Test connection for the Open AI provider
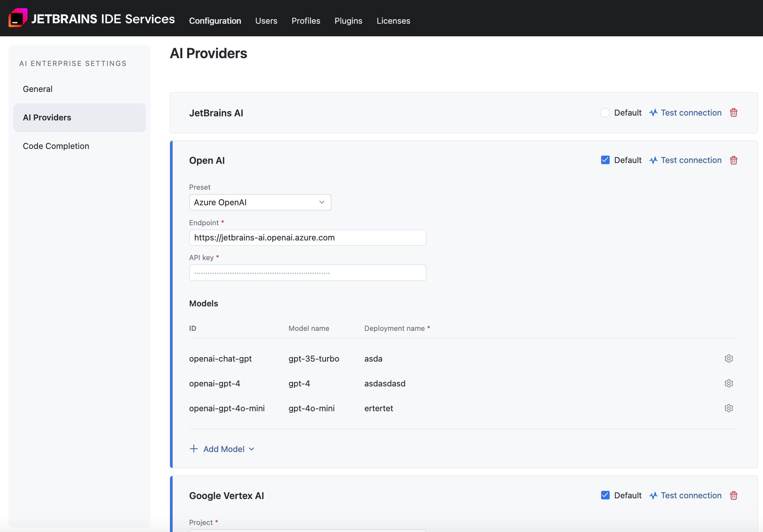763x532 pixels. [691, 160]
